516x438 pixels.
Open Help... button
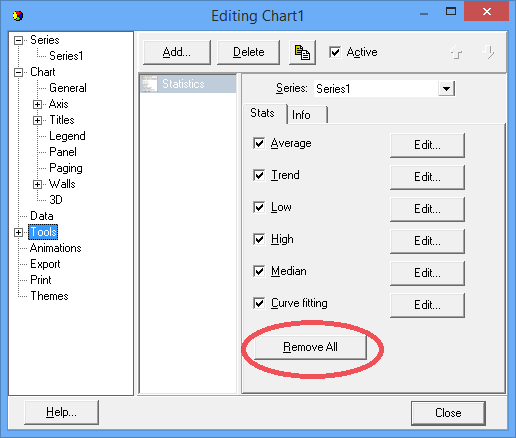[61, 413]
